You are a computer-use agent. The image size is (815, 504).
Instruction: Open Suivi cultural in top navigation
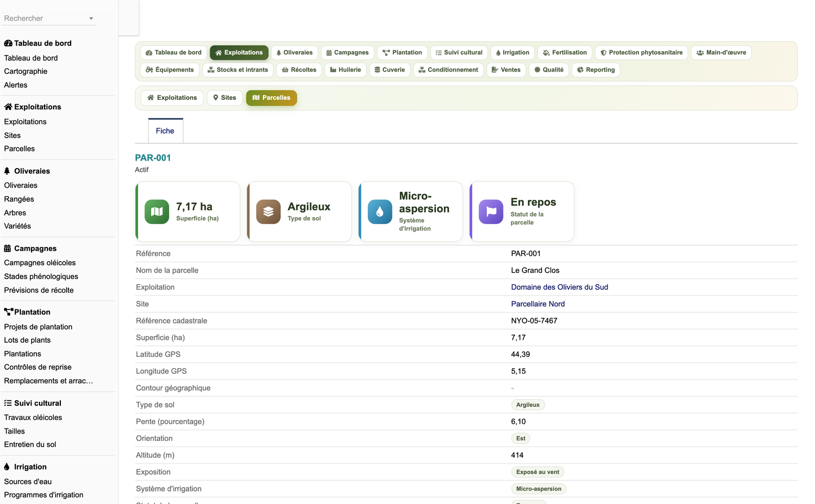coord(459,52)
